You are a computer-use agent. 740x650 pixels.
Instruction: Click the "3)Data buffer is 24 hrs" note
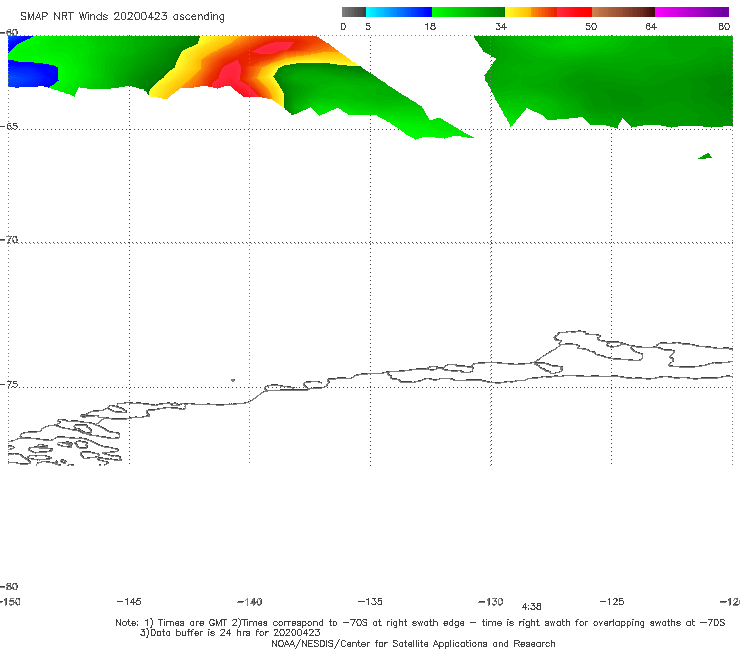[230, 633]
